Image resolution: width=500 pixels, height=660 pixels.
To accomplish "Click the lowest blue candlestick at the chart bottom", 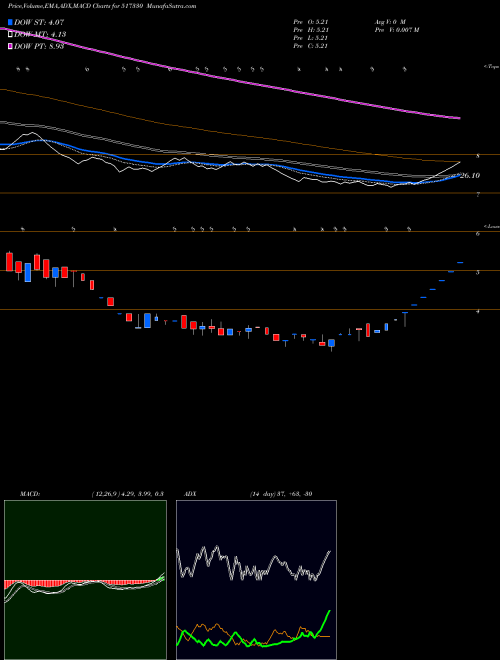I will click(332, 343).
